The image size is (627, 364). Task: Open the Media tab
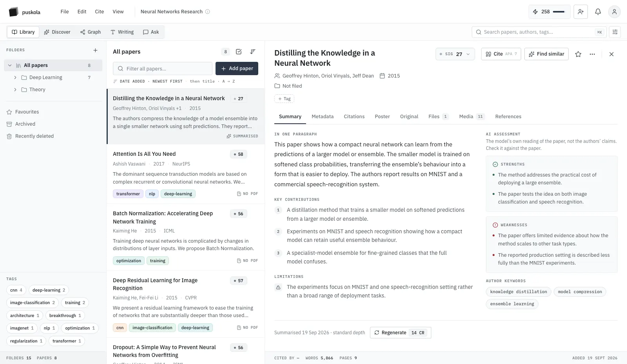472,117
